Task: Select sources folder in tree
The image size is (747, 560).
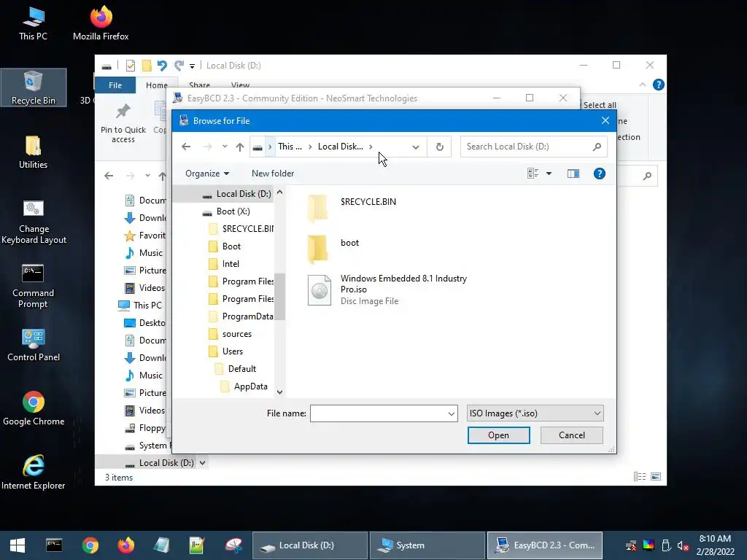Action: tap(230, 334)
